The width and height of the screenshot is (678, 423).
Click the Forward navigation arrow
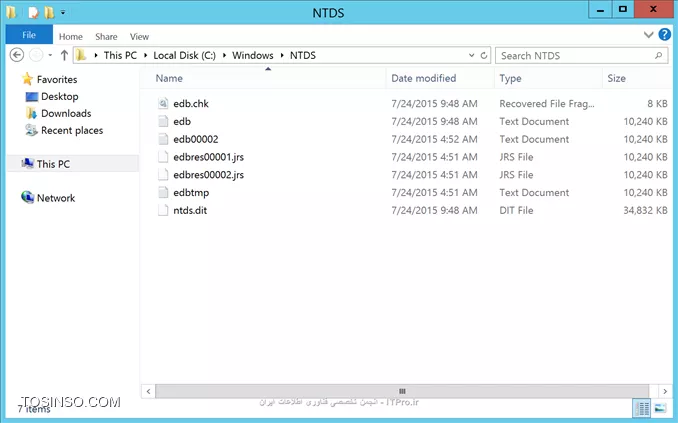pyautogui.click(x=36, y=55)
